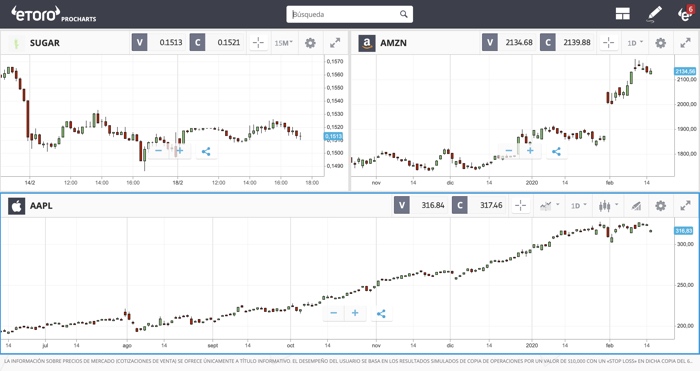Click AAPL compare/overlay chart icon
Screen dimensions: 700x371
coord(636,206)
